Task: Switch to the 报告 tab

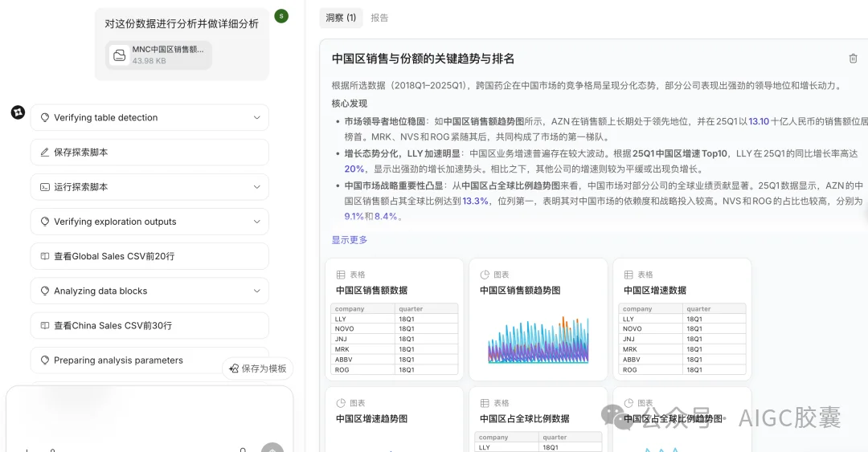Action: 379,18
